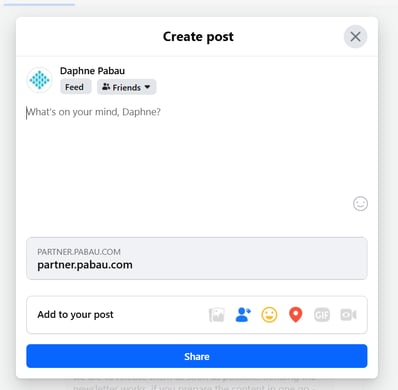This screenshot has height=390, width=398.
Task: Close the Create post dialog
Action: [x=355, y=37]
